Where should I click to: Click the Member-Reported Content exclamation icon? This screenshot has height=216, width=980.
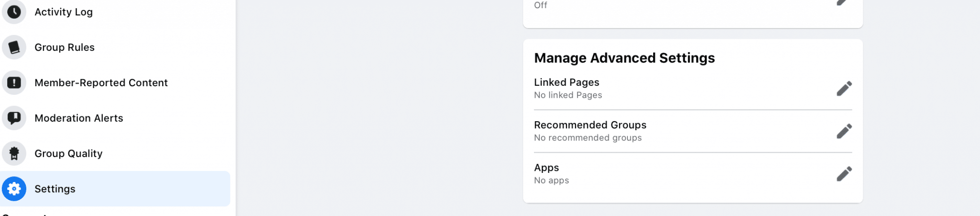[x=14, y=83]
